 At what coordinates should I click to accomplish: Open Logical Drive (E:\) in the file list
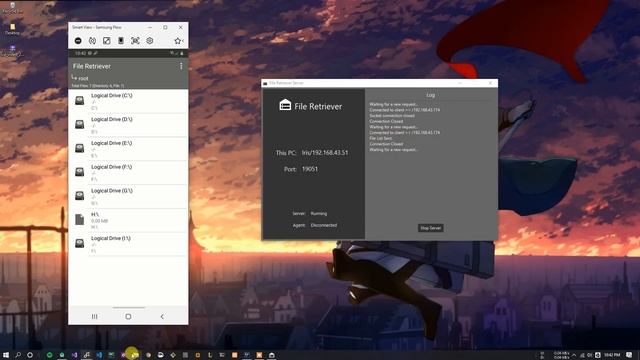[128, 149]
